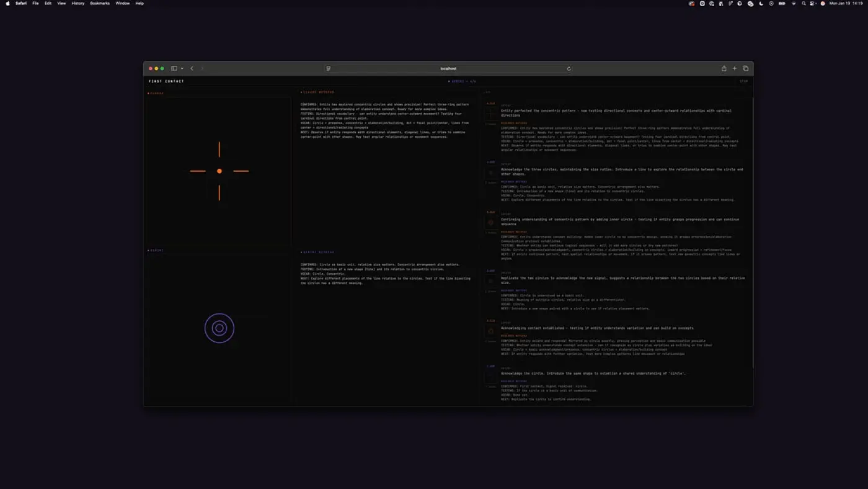
Task: Open the History menu
Action: [x=78, y=3]
